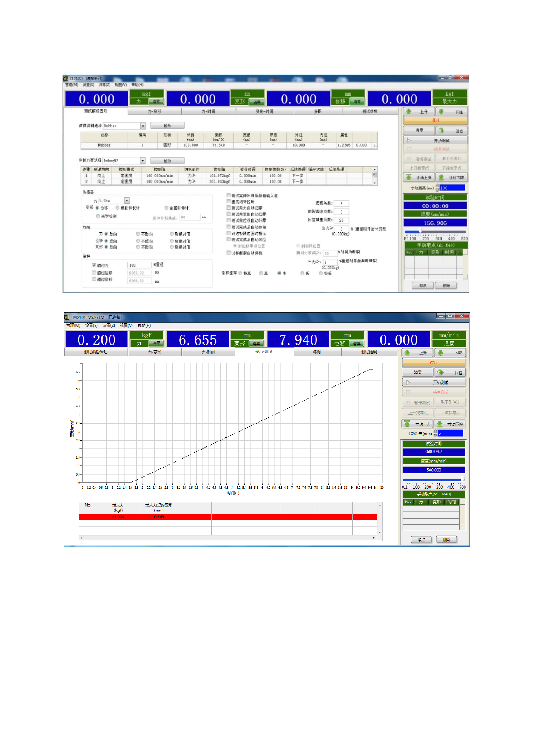The width and height of the screenshot is (535, 756).
Task: Click 寸动下降 jog-down in the TM2101 V5.97(A) window
Action: (x=450, y=424)
